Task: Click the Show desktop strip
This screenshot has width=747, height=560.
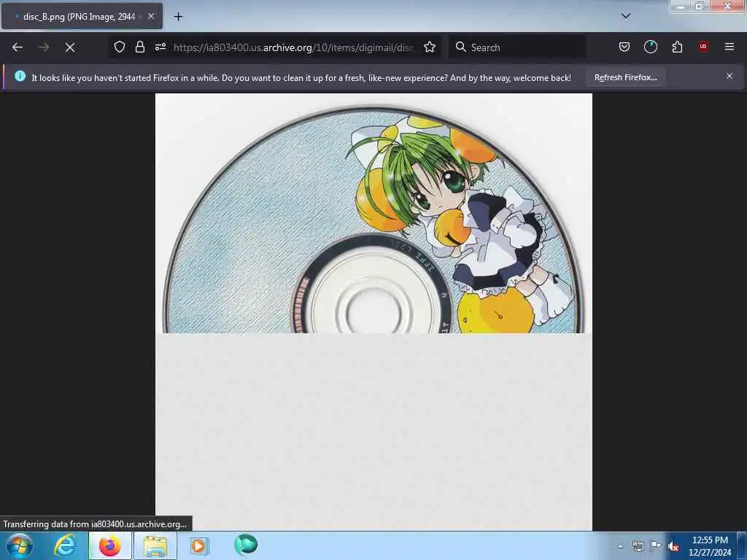Action: click(x=742, y=545)
